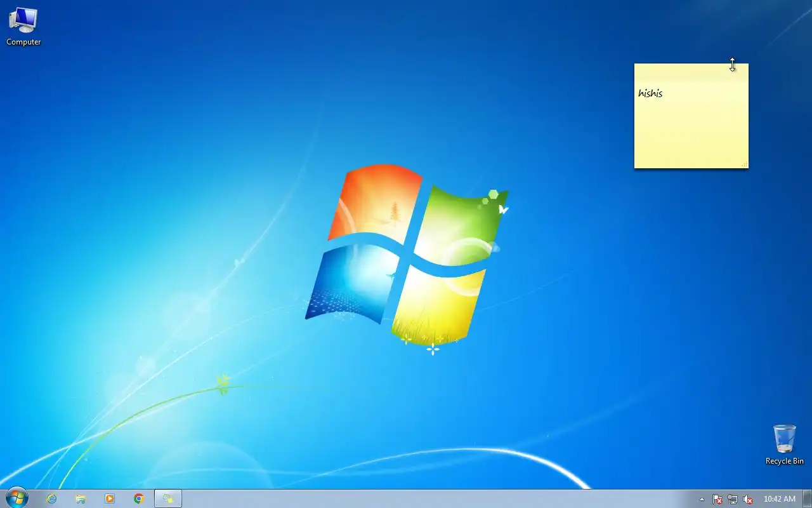Viewport: 812px width, 508px height.
Task: Open the network status tray icon
Action: point(733,499)
